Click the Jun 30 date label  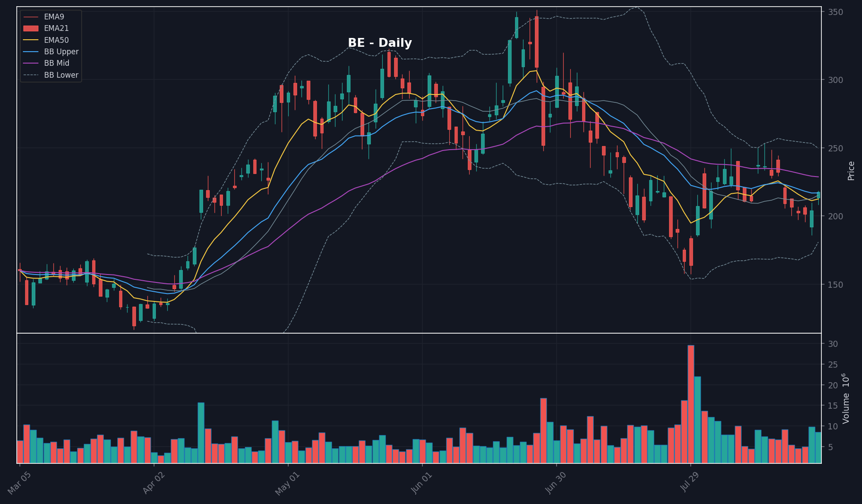tap(556, 483)
